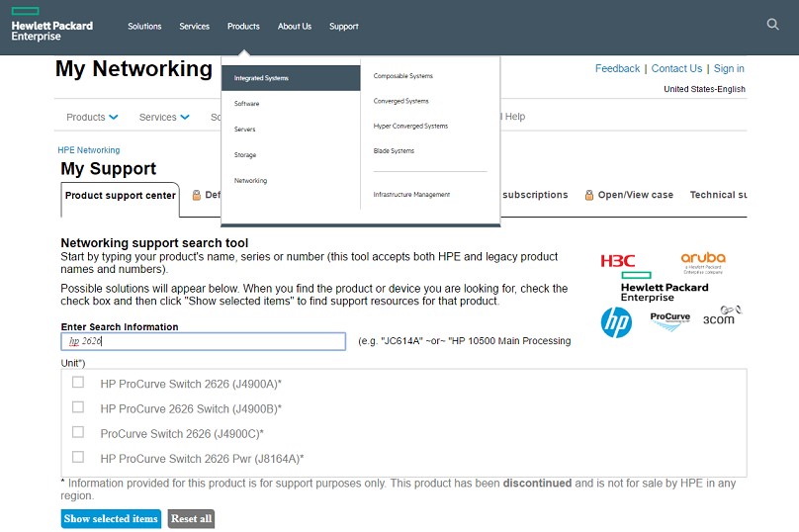Switch to Product support center tab

click(x=121, y=196)
